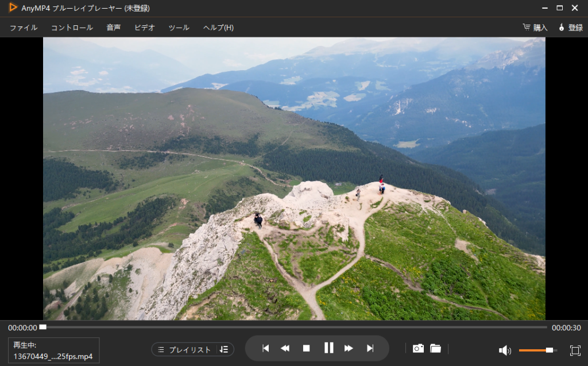The image size is (588, 366).
Task: Close the AnyMP4 player window
Action: [x=575, y=8]
